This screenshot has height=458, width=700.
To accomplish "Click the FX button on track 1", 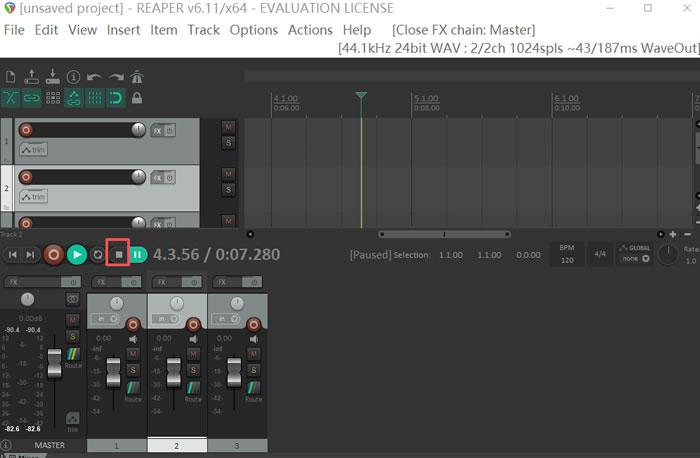I will click(157, 130).
